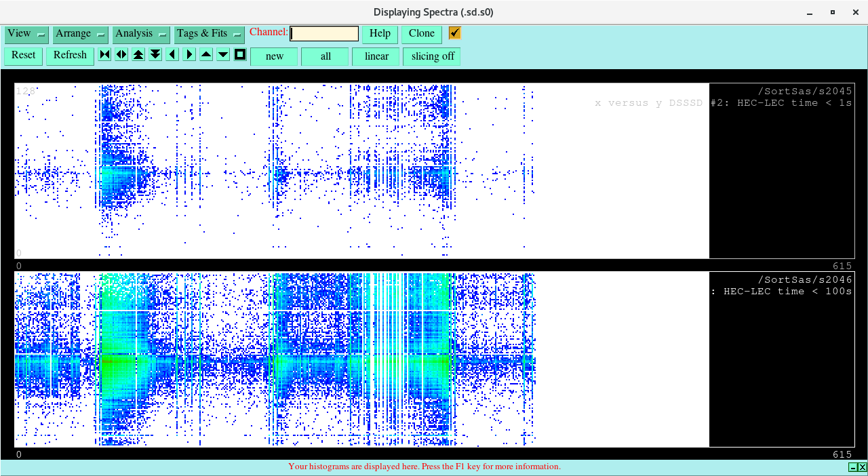This screenshot has height=476, width=868.
Task: Click the right arrow navigation icon
Action: tap(189, 55)
